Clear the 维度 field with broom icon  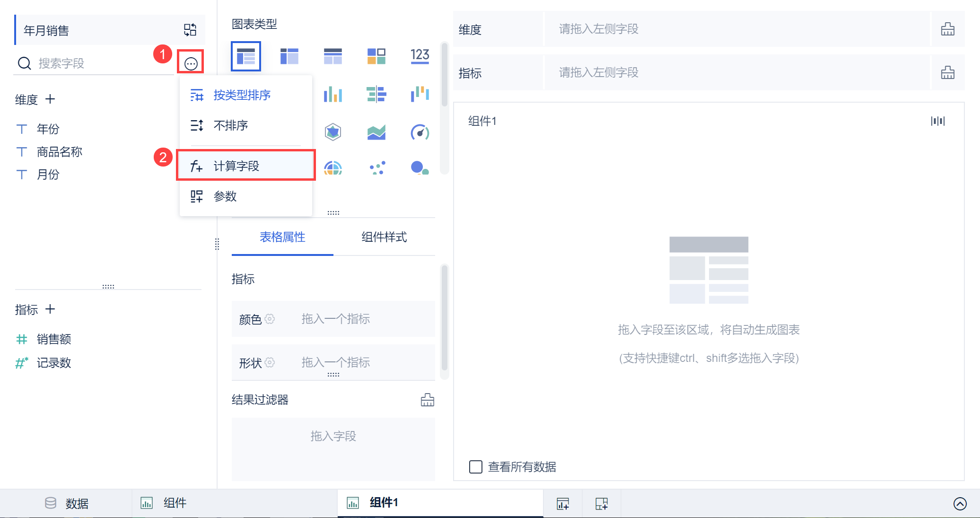click(x=947, y=29)
